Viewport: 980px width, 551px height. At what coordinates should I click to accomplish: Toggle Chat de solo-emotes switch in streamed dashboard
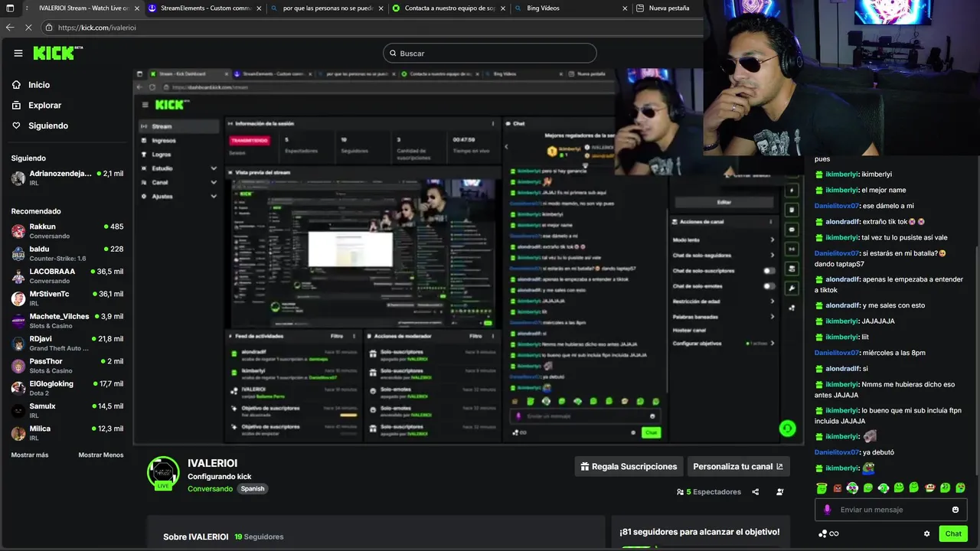tap(769, 286)
